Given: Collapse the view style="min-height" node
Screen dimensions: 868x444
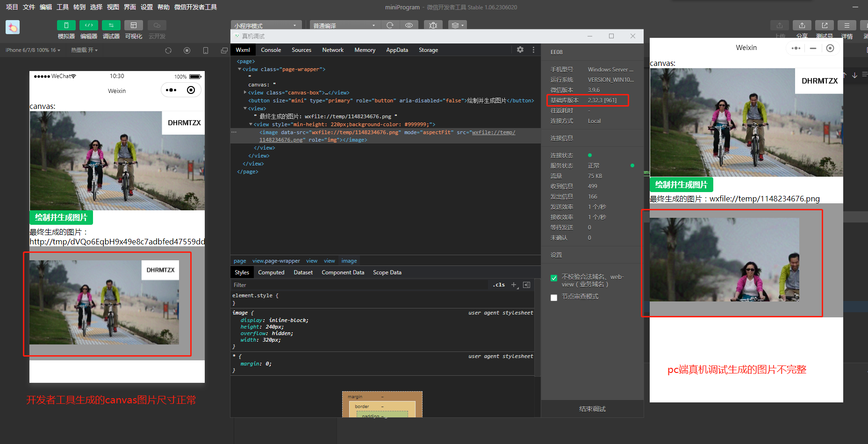Looking at the screenshot, I should coord(251,124).
